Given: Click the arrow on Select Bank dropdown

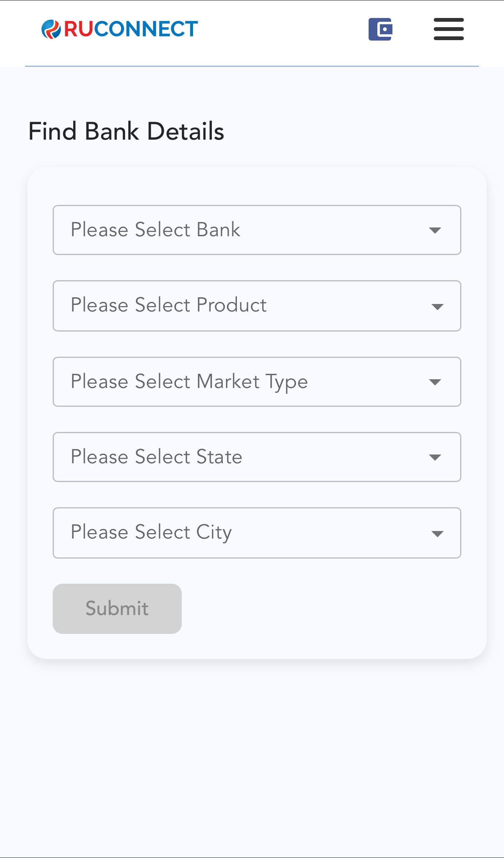Looking at the screenshot, I should (x=435, y=230).
